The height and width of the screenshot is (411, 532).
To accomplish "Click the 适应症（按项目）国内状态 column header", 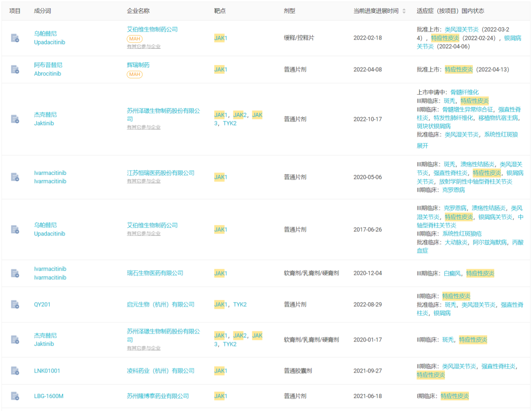I will [x=450, y=11].
